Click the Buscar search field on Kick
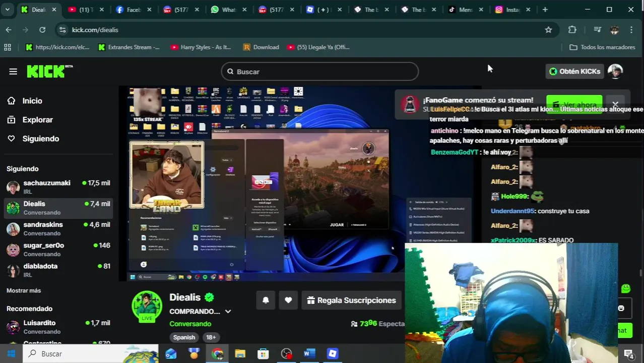The width and height of the screenshot is (644, 363). point(320,72)
